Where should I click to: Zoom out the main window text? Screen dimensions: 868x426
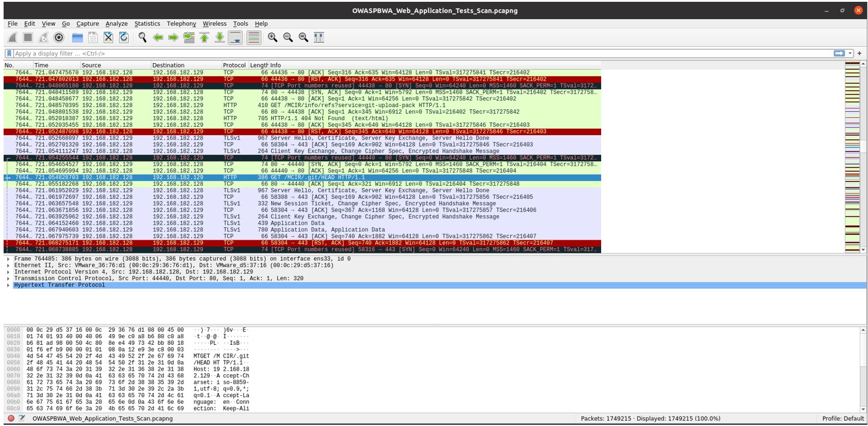(288, 37)
